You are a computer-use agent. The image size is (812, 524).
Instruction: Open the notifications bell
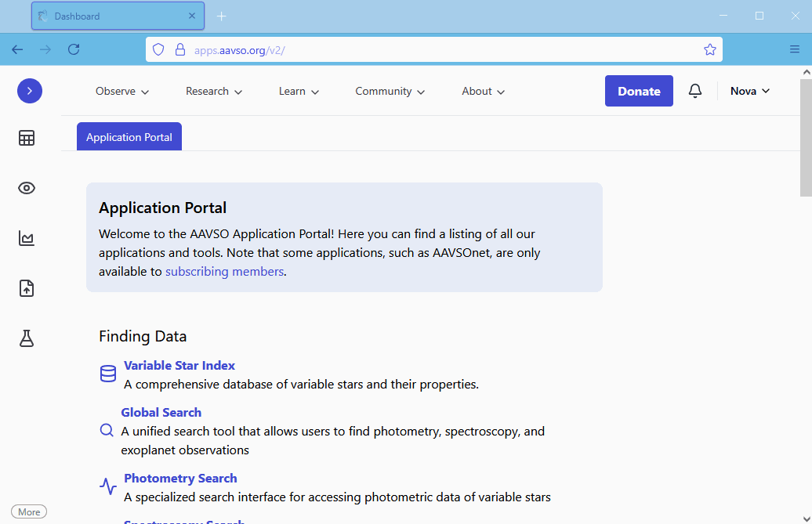point(695,91)
